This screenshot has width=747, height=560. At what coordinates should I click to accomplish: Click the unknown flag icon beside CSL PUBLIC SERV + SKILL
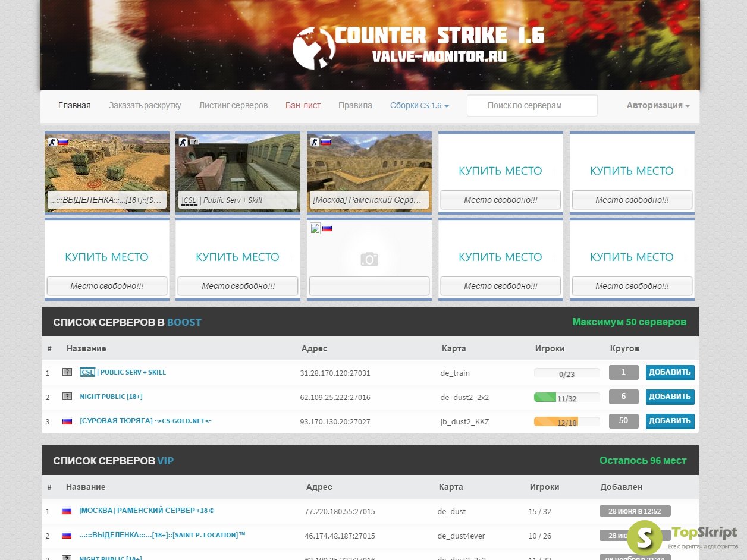67,372
